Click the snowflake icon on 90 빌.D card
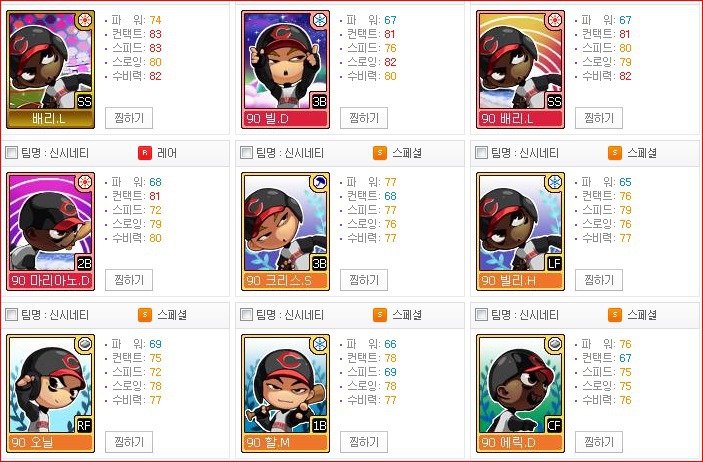 [x=320, y=20]
